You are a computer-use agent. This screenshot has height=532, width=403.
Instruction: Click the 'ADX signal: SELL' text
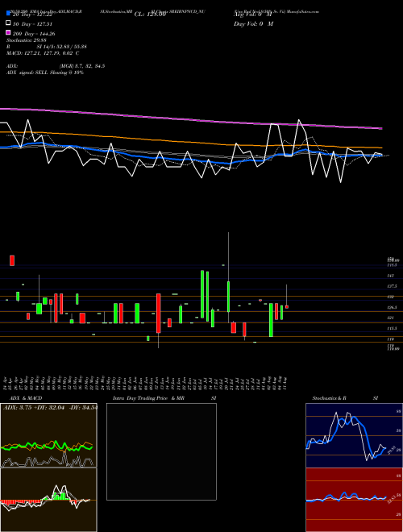point(28,73)
